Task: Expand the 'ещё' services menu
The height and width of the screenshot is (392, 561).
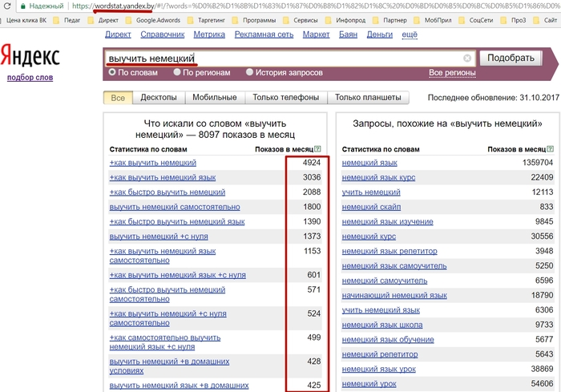Action: pos(410,34)
